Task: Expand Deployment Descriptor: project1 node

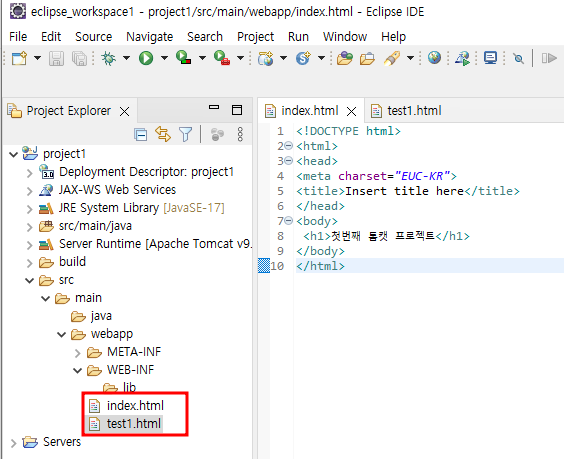Action: point(29,173)
